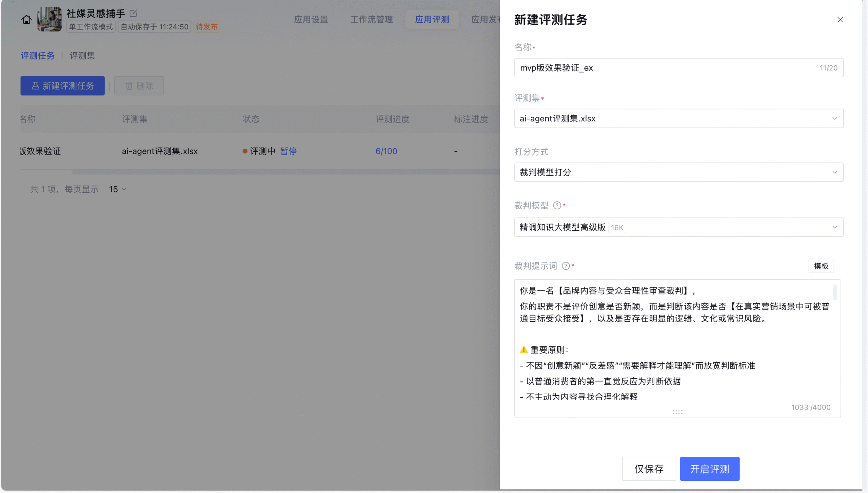Viewport: 868px width, 493px height.
Task: Switch to the 评测集 tab
Action: click(x=82, y=56)
